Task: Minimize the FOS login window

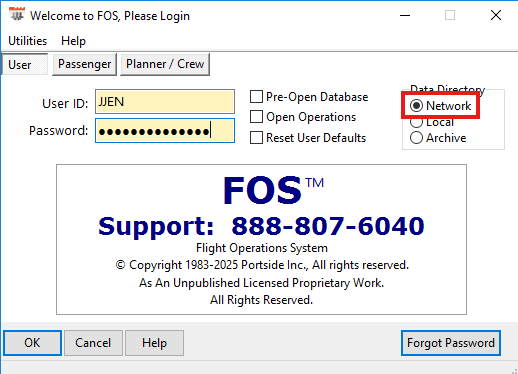Action: [405, 15]
